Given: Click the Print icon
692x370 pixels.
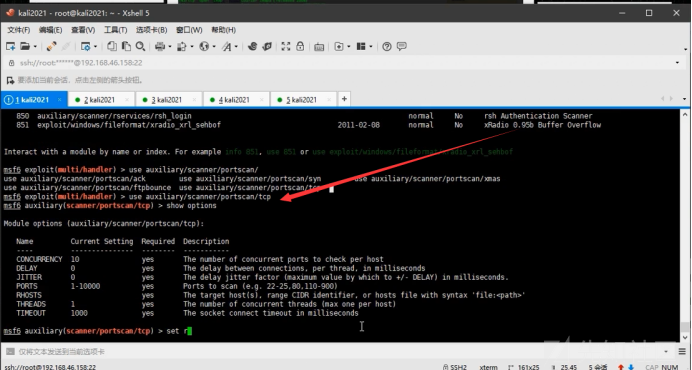Looking at the screenshot, I should tap(160, 46).
